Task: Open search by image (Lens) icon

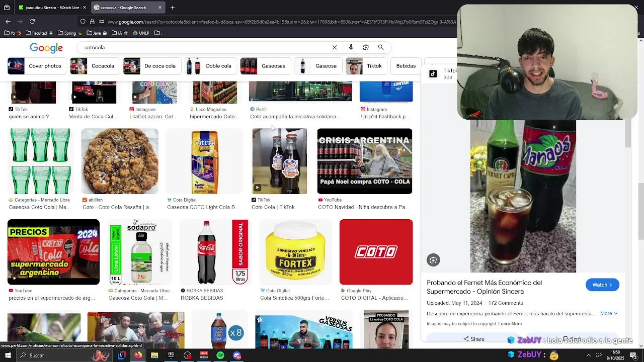Action: (366, 47)
